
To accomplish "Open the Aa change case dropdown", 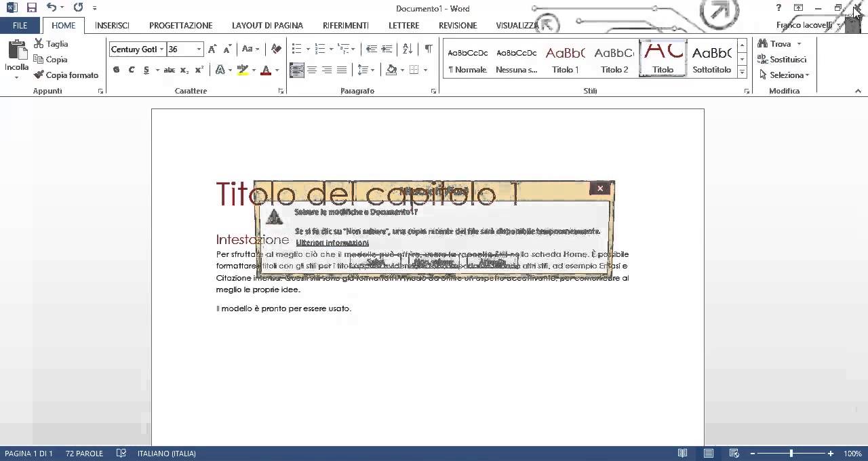I will (250, 49).
